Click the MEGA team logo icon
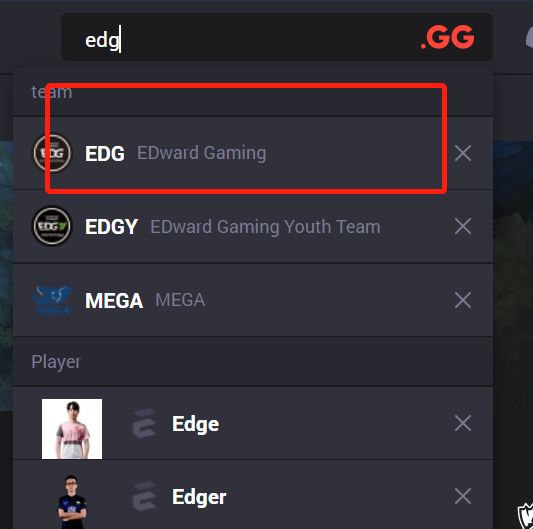This screenshot has height=529, width=533. [x=52, y=300]
